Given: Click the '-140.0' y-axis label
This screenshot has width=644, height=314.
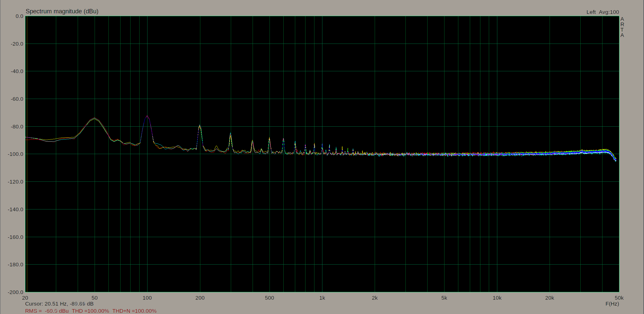Looking at the screenshot, I should point(16,209).
